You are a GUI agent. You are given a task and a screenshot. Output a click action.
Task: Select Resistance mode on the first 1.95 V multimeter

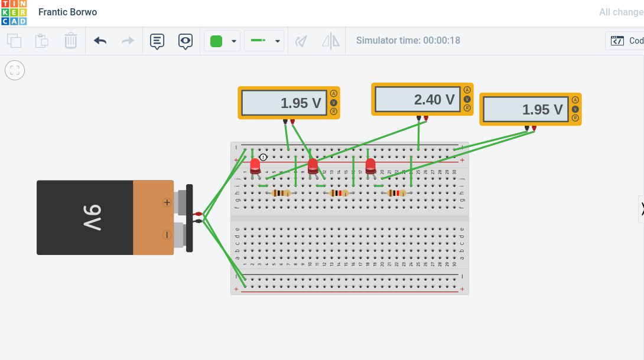pos(333,112)
